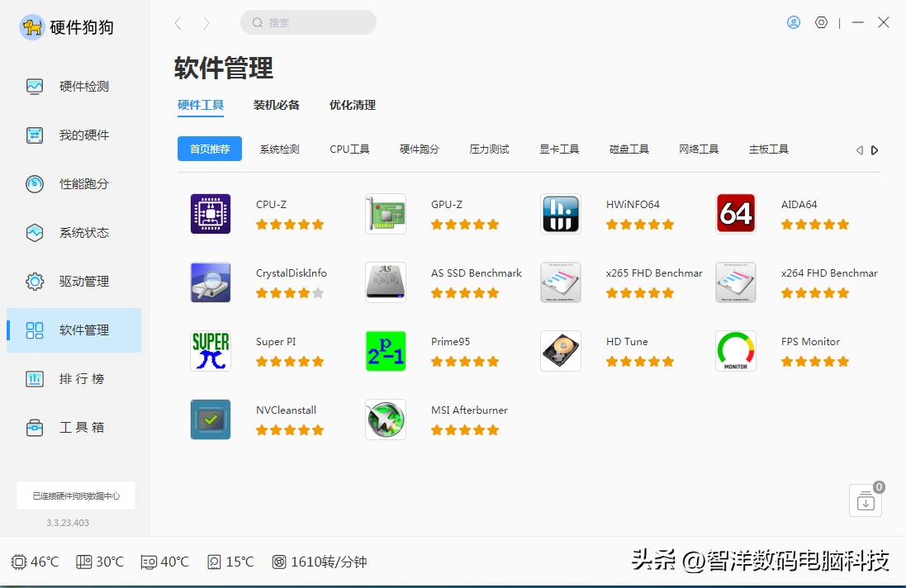This screenshot has width=906, height=588.
Task: Open the download manager icon at bottom right
Action: point(865,500)
